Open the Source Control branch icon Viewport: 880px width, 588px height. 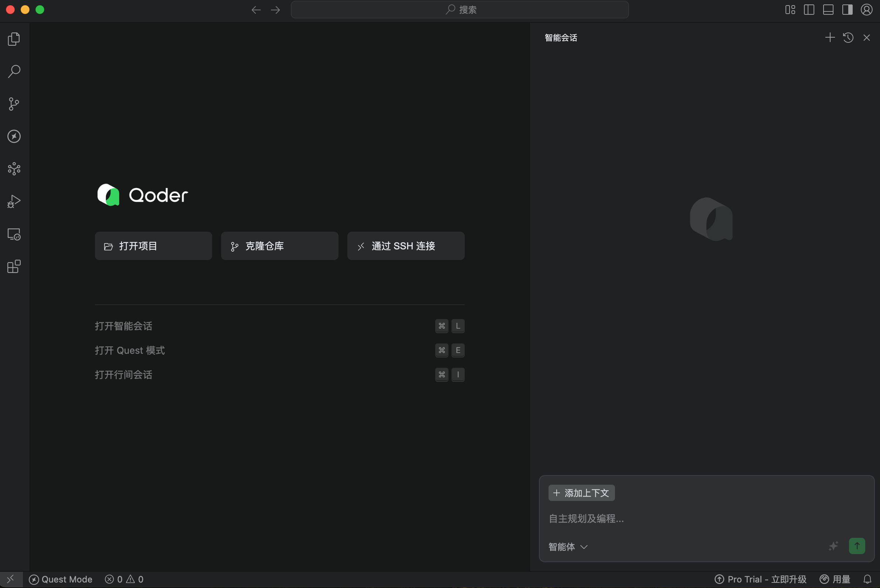tap(14, 104)
